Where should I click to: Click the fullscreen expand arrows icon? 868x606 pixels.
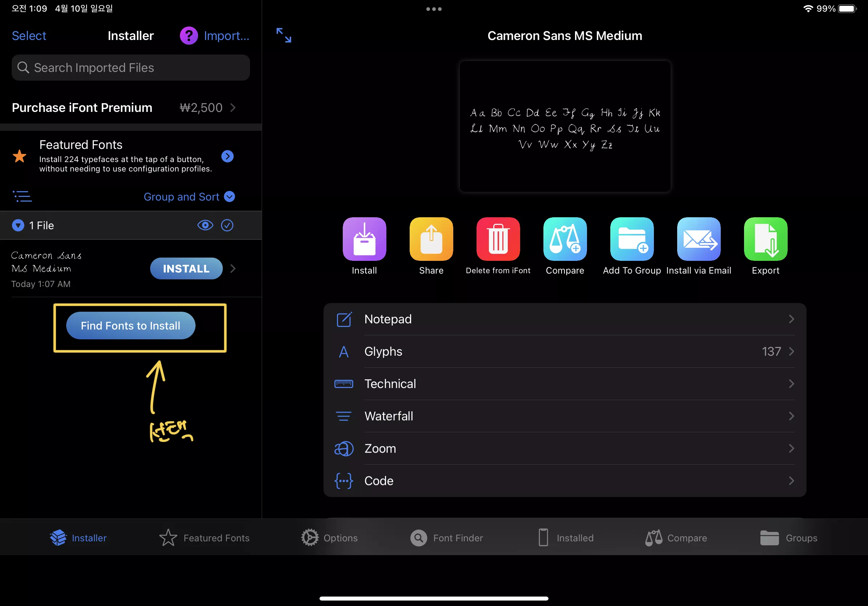(284, 35)
